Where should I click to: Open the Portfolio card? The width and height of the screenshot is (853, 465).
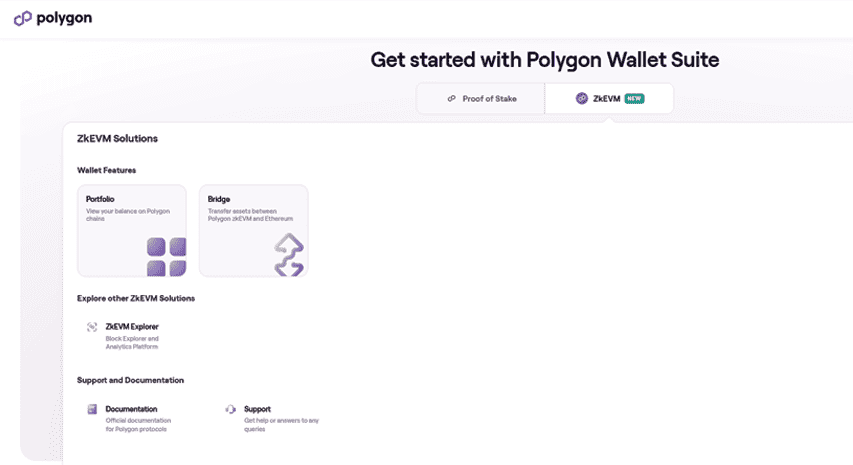(132, 231)
